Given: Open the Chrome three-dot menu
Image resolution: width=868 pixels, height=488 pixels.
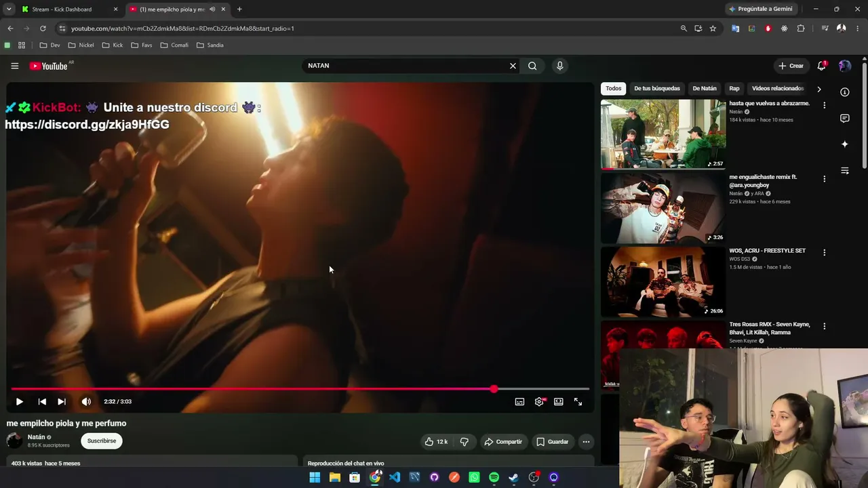Looking at the screenshot, I should [x=857, y=28].
